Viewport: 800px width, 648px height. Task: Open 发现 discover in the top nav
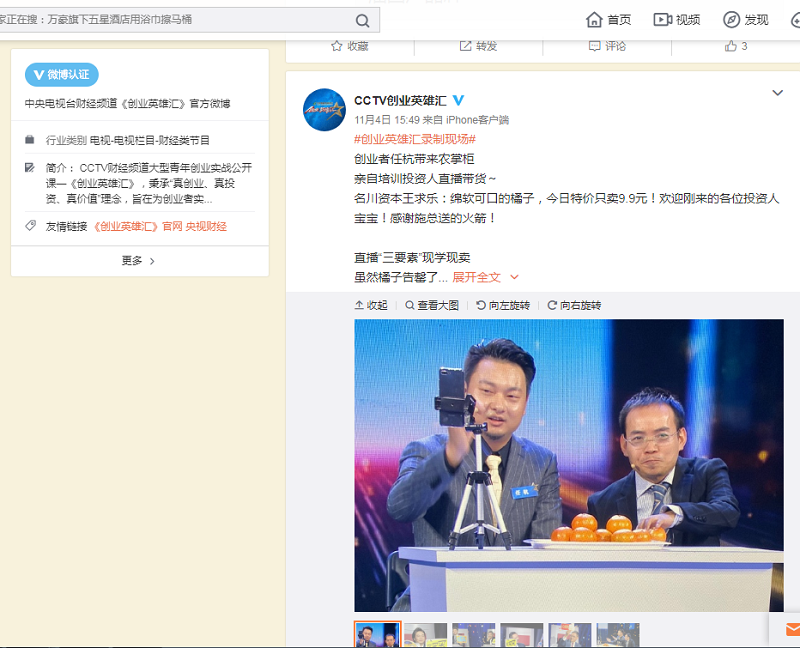pyautogui.click(x=745, y=20)
